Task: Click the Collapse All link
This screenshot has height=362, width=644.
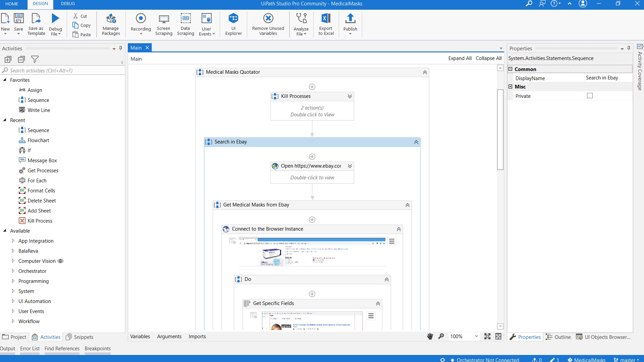Action: 489,58
